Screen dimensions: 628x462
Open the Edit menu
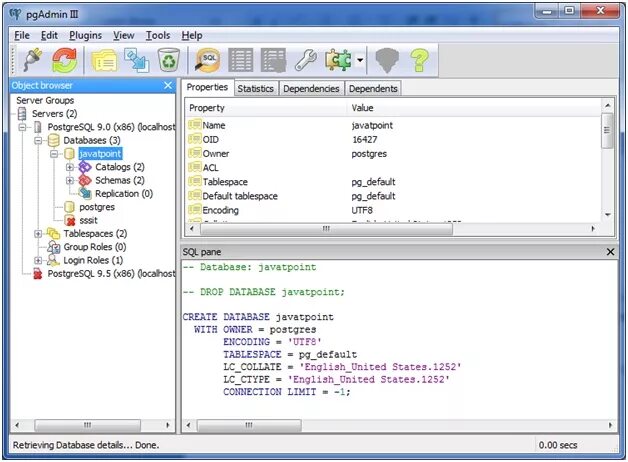pos(49,36)
